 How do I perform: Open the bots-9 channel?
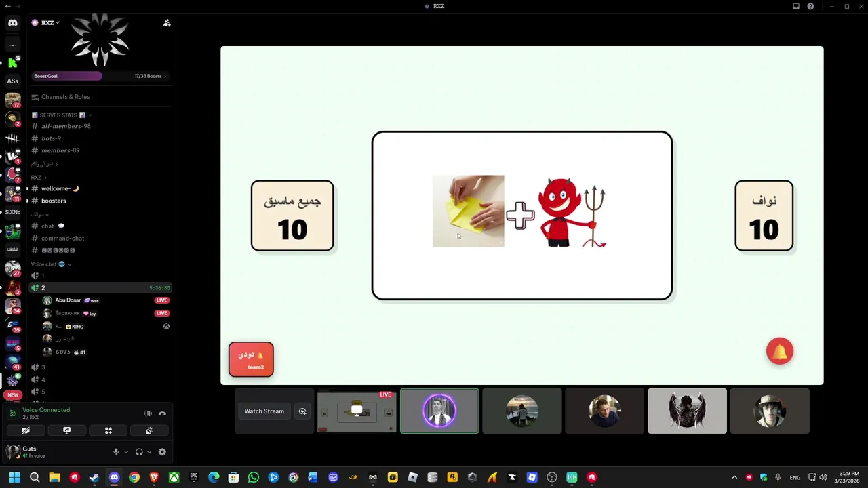pyautogui.click(x=100, y=138)
